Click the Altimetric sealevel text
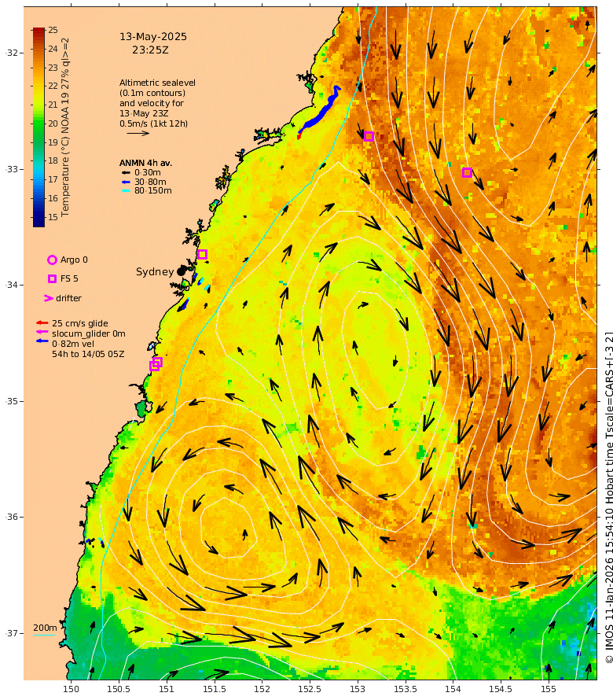Image resolution: width=613 pixels, height=700 pixels. pos(157,83)
